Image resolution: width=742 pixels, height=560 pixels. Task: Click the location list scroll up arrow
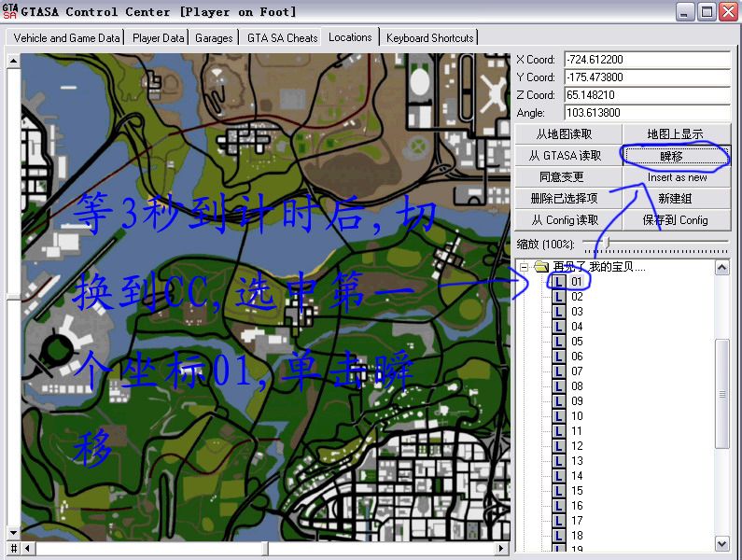point(721,268)
